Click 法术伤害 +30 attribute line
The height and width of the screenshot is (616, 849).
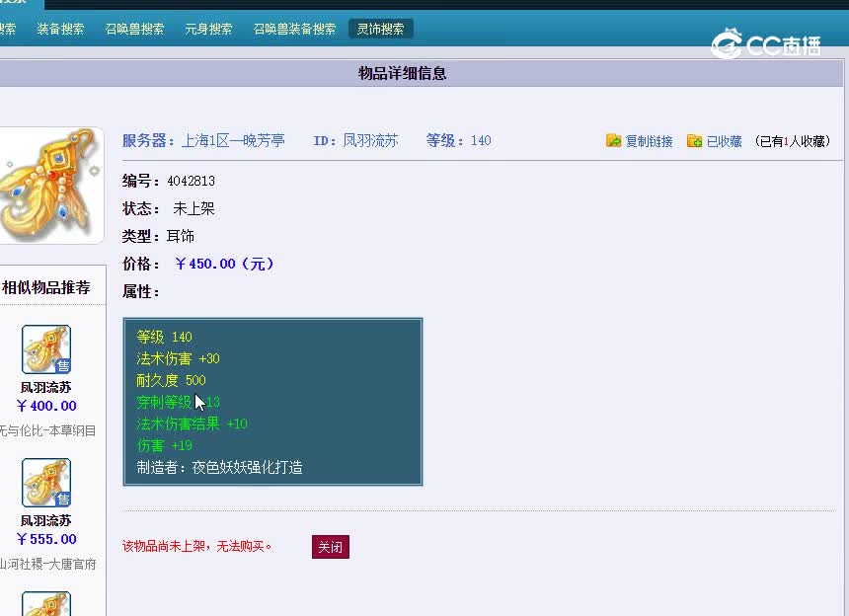coord(178,358)
